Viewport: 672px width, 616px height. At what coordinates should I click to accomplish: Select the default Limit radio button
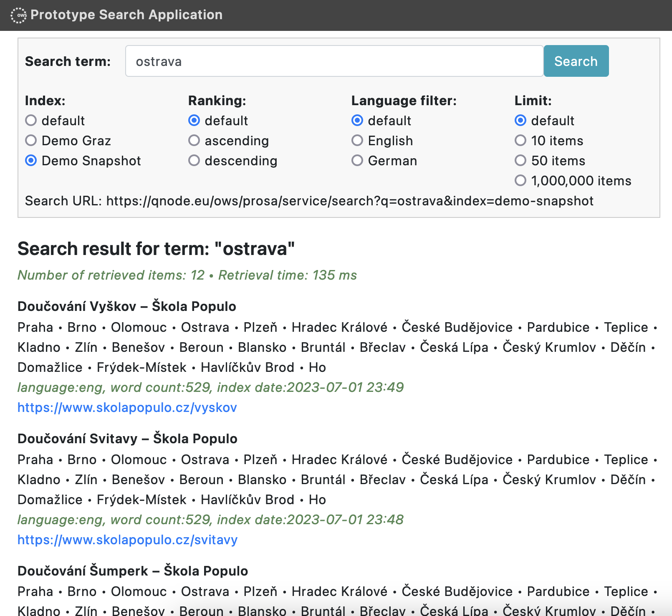pyautogui.click(x=520, y=121)
